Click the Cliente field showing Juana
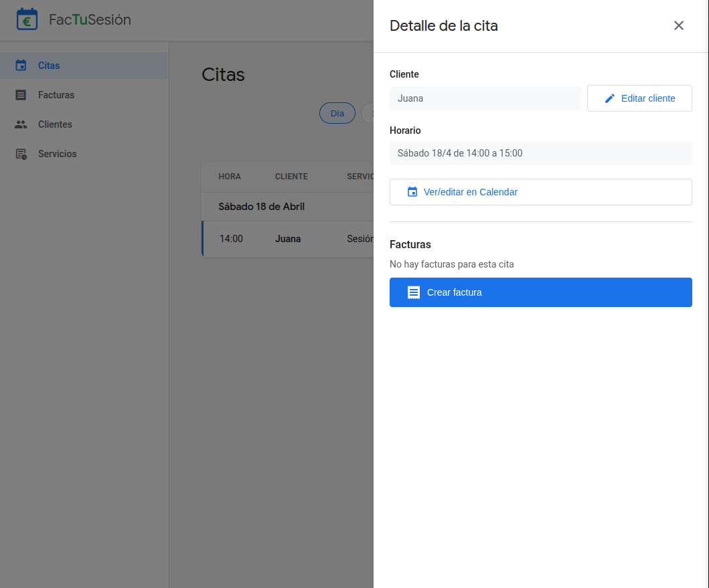Viewport: 709px width, 588px height. (x=485, y=98)
